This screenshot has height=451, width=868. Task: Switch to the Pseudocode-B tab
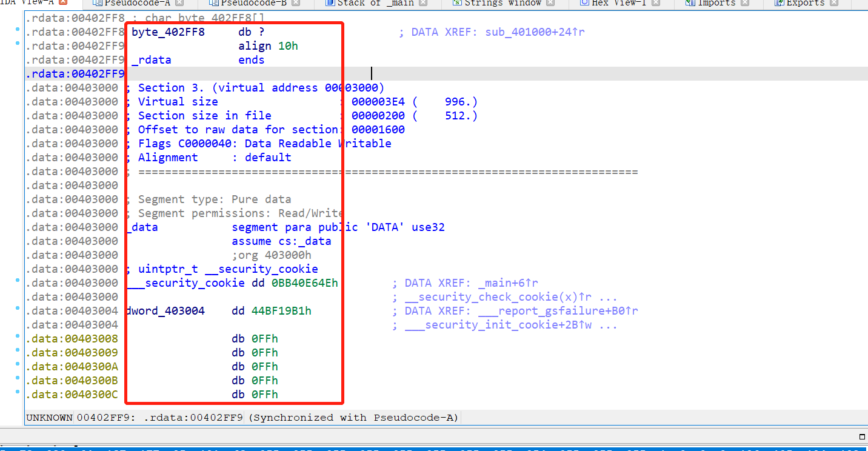[252, 2]
